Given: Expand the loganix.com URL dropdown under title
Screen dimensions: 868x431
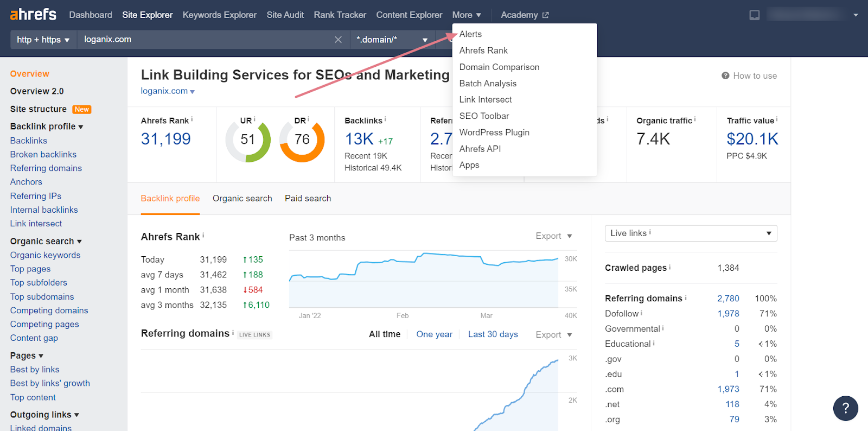Looking at the screenshot, I should point(193,92).
